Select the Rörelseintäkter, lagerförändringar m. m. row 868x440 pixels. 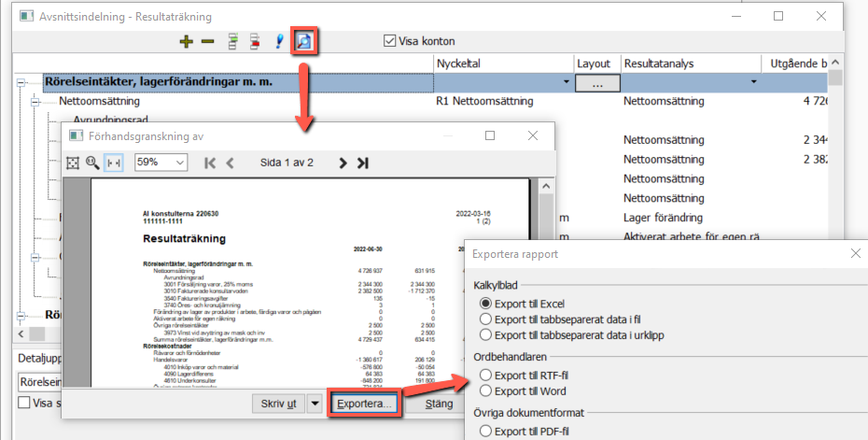239,82
